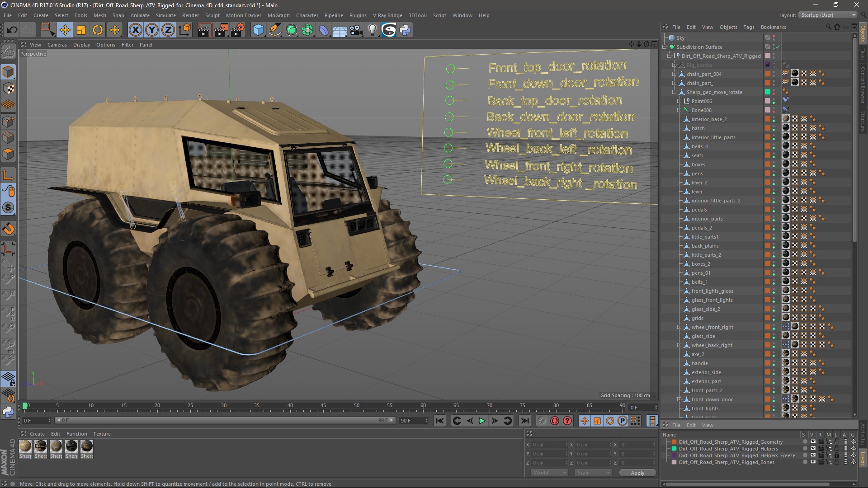
Task: Expand the chain_part_004 object
Action: tap(675, 74)
